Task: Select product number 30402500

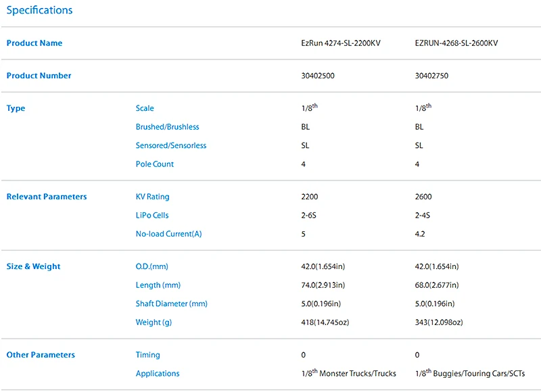Action: [318, 76]
